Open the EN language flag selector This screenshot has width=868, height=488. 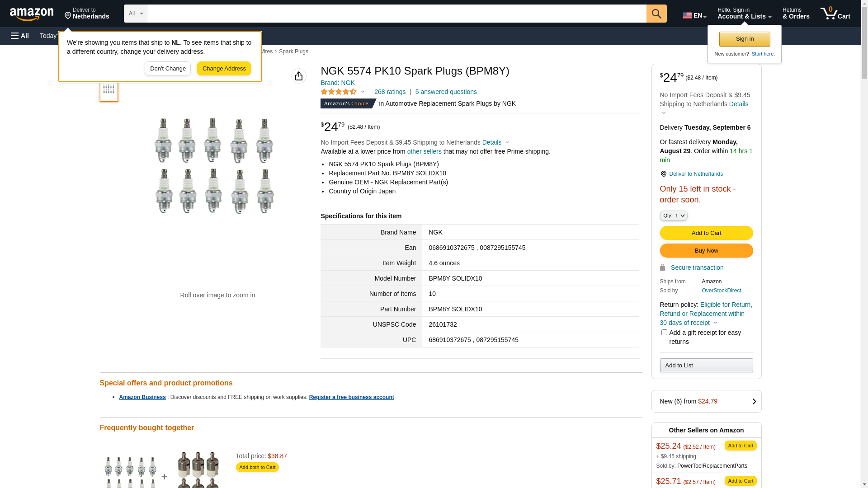694,15
